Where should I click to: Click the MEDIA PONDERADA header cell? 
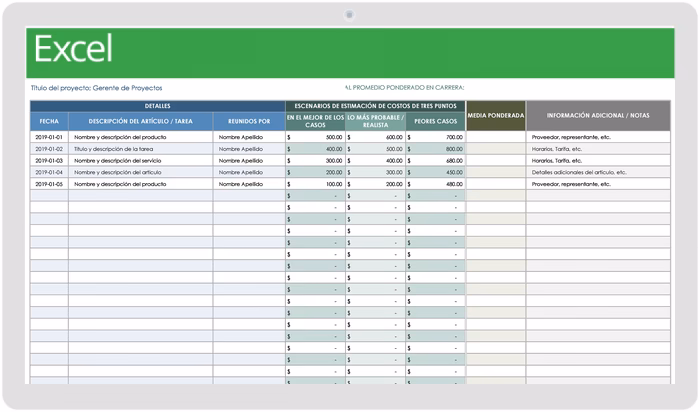coord(496,116)
